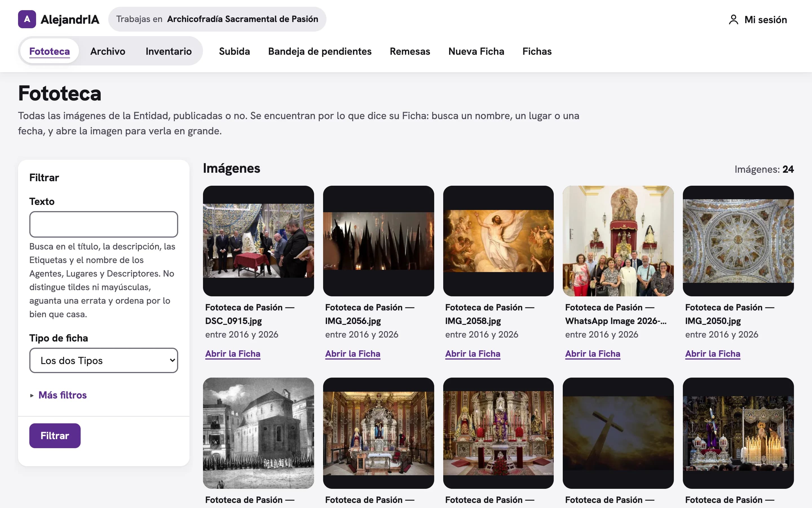Open the candlelit processional float thumbnail
This screenshot has width=812, height=508.
click(x=738, y=433)
